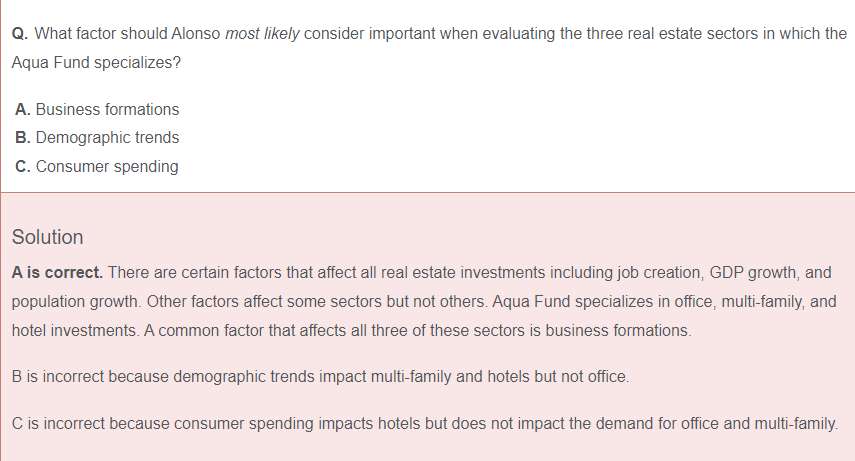Image resolution: width=855 pixels, height=461 pixels.
Task: Click the name 'Alonso' in the question
Action: click(196, 34)
